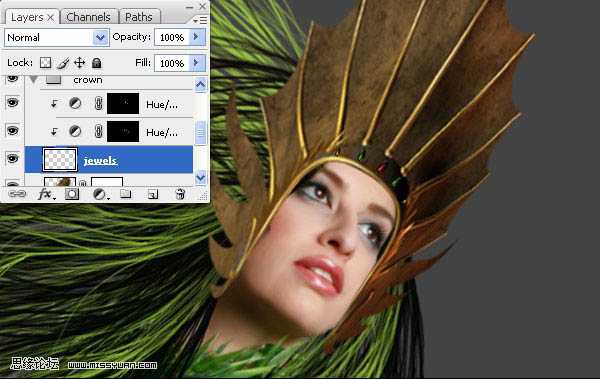Viewport: 600px width, 379px height.
Task: Select the crown group folder icon
Action: click(54, 79)
